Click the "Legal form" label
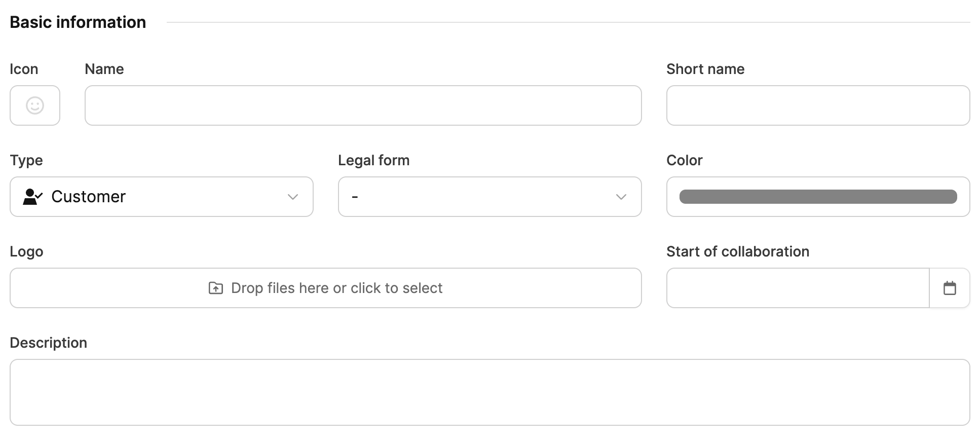The height and width of the screenshot is (441, 980). (x=374, y=160)
